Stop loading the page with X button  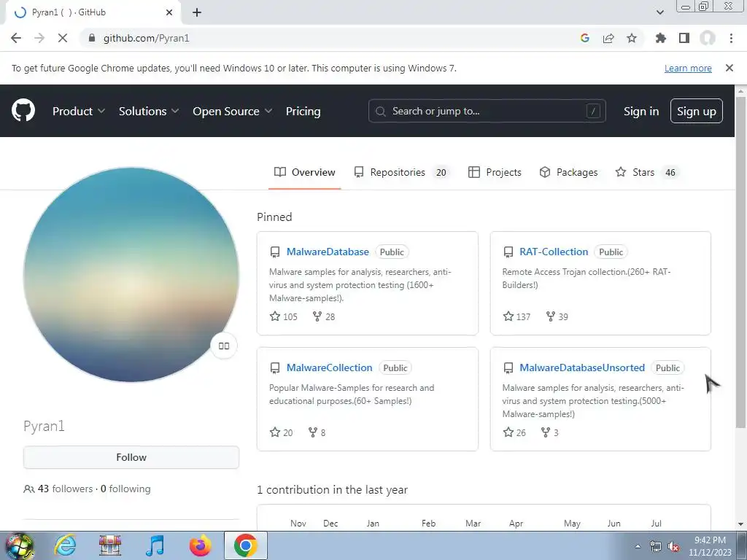tap(63, 38)
